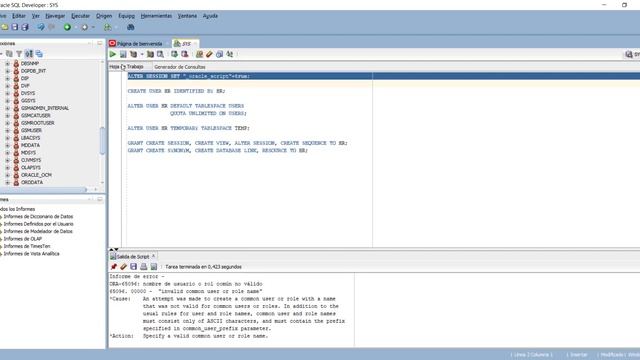Open the Herramientas menu
This screenshot has width=640, height=360.
pyautogui.click(x=156, y=16)
